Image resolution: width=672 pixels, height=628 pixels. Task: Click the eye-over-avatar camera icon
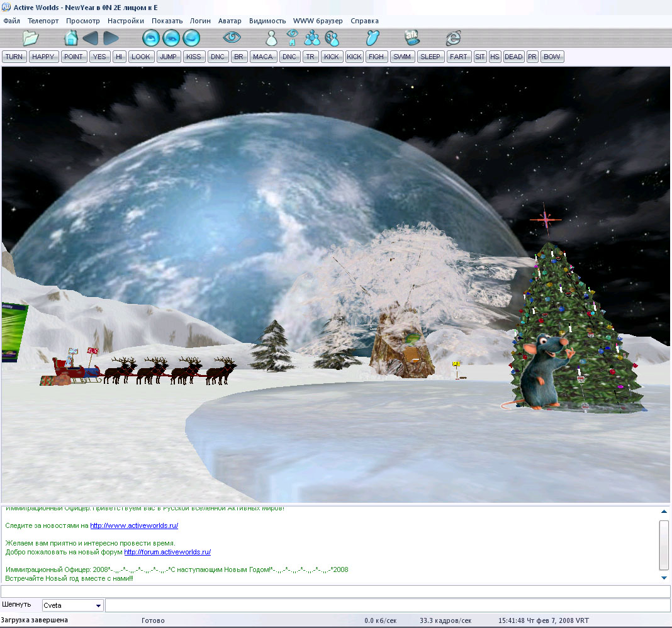click(x=293, y=38)
